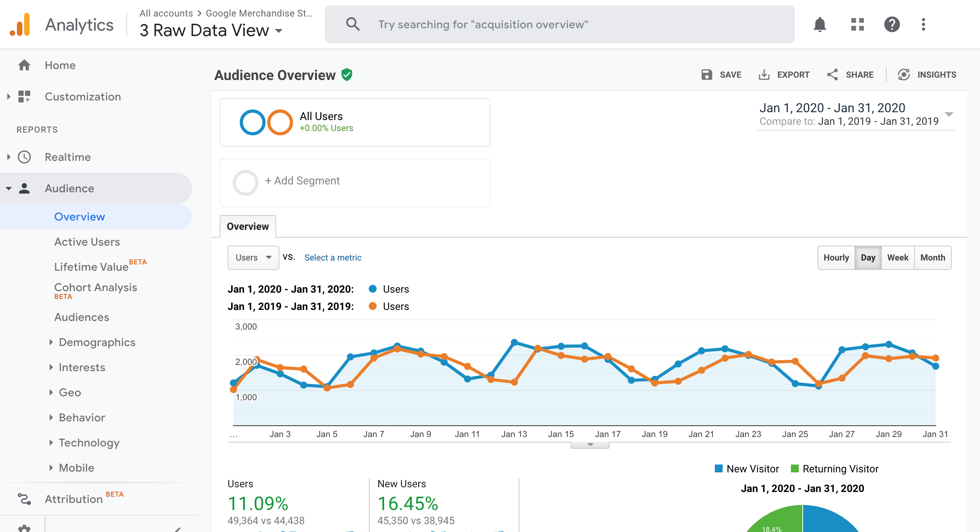Click the blue 2020 Users legend dot
980x532 pixels.
tap(373, 289)
